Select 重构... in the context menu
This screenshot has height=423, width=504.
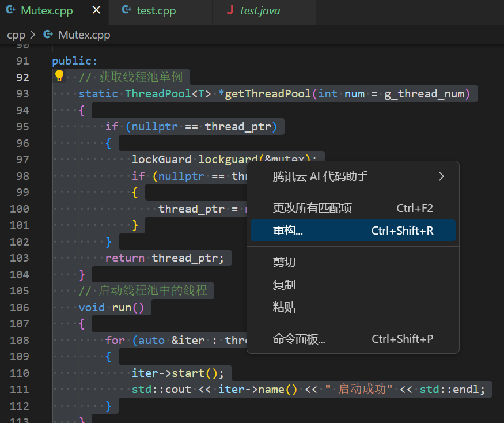coord(353,231)
